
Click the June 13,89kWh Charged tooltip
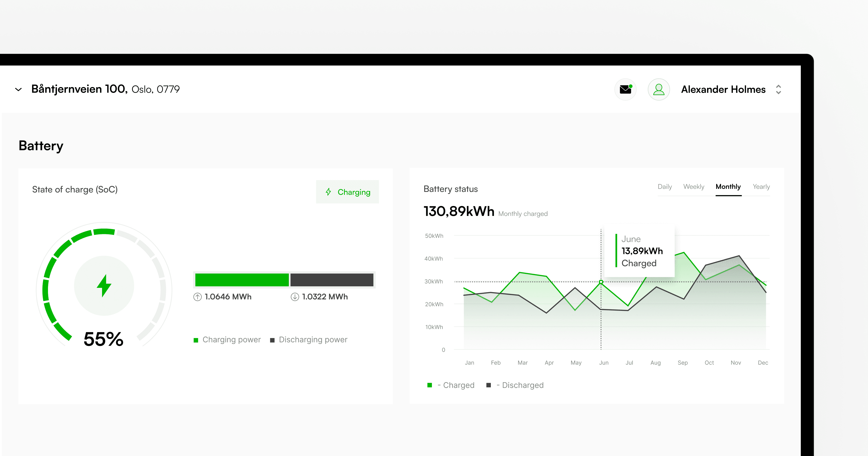tap(640, 251)
